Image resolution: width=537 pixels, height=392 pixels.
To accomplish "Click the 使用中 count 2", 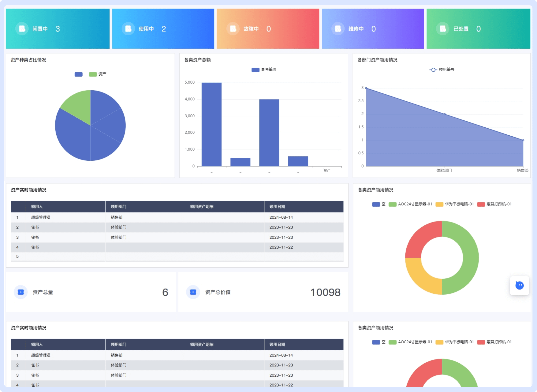I will (x=164, y=29).
